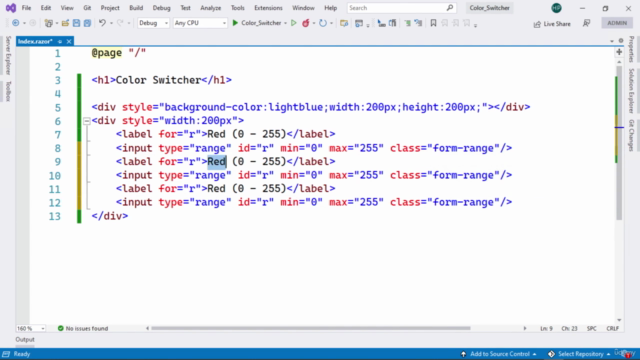The height and width of the screenshot is (360, 640).
Task: Open the Debug configuration dropdown
Action: point(153,23)
